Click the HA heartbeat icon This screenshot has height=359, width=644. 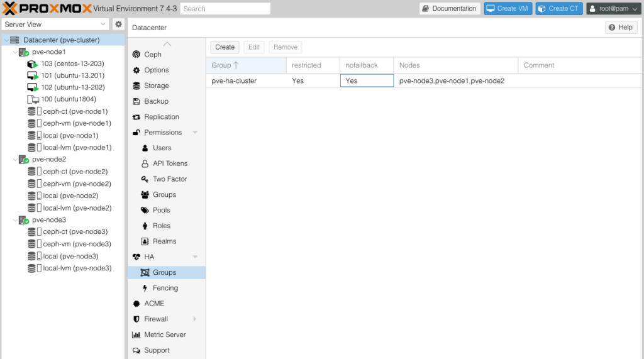[x=136, y=257]
